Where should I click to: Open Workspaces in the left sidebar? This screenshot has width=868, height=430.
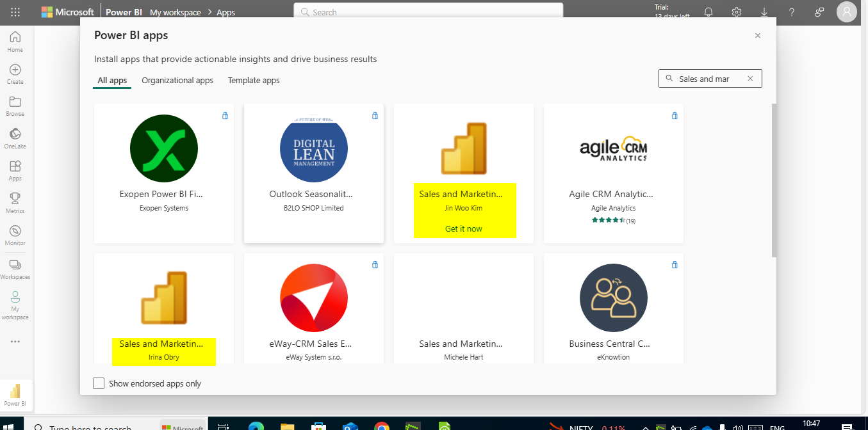coord(15,269)
